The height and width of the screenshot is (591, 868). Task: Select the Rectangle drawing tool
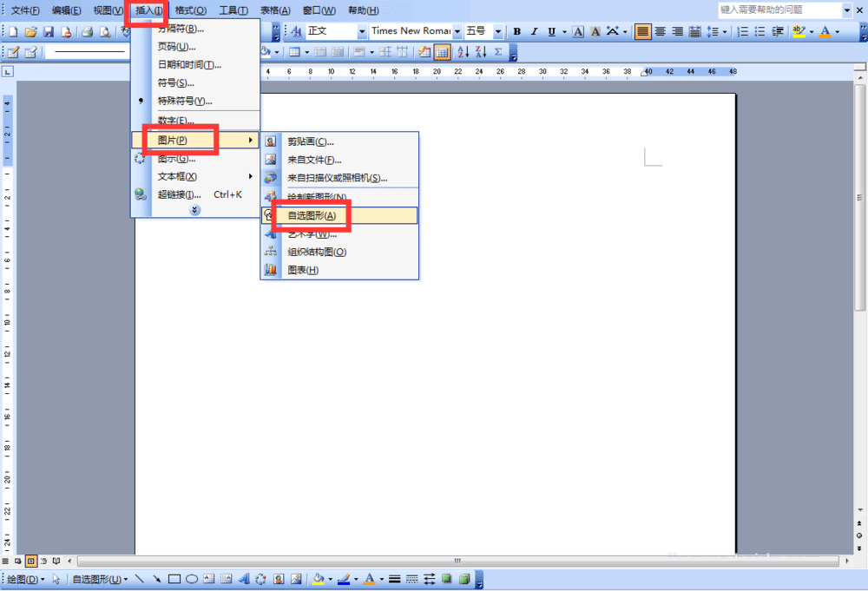(x=174, y=579)
